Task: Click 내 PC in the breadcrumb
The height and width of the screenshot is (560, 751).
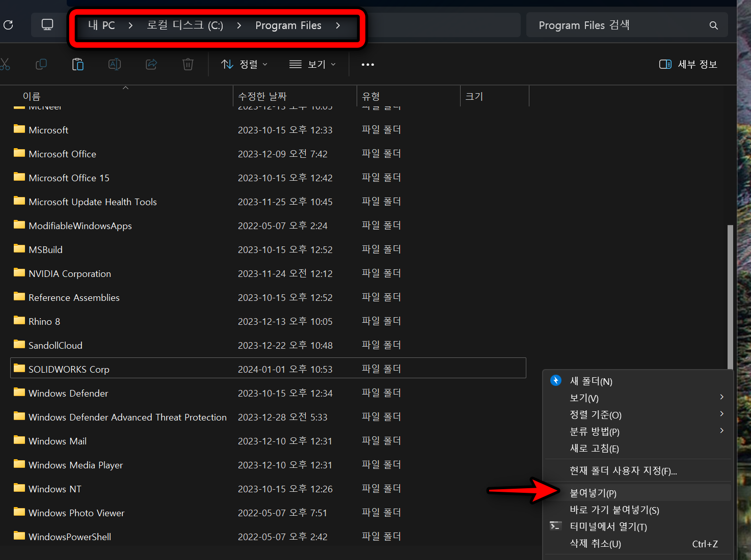Action: (101, 25)
